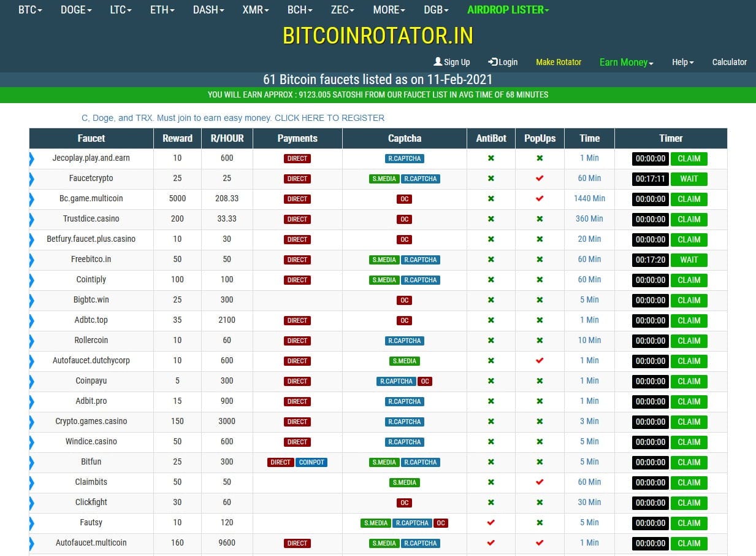Viewport: 756px width, 556px height.
Task: Click the Sign Up link
Action: (x=452, y=62)
